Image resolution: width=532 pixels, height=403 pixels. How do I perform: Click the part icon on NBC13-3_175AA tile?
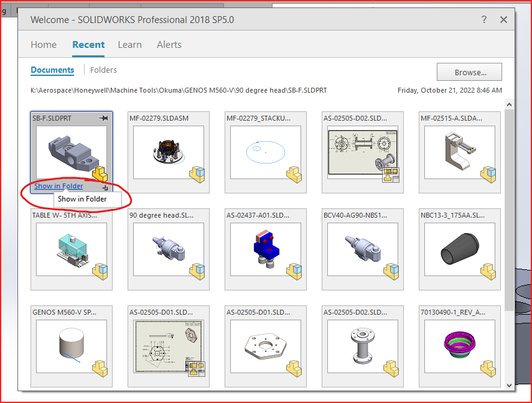click(x=488, y=271)
